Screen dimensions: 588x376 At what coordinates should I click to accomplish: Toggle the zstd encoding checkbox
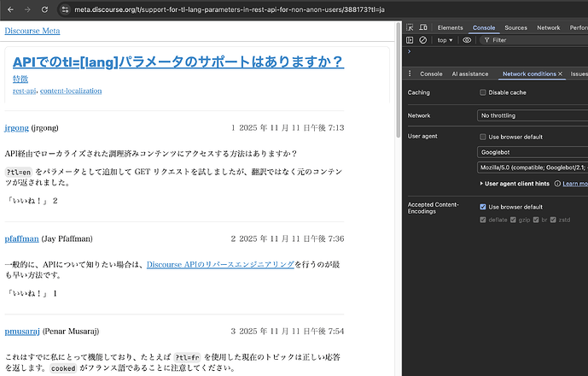553,220
